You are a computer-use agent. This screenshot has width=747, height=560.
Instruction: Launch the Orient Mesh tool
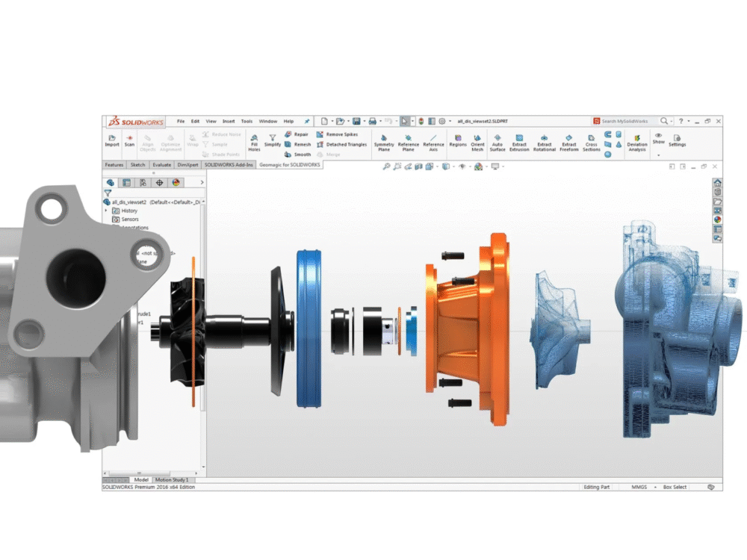[x=477, y=143]
